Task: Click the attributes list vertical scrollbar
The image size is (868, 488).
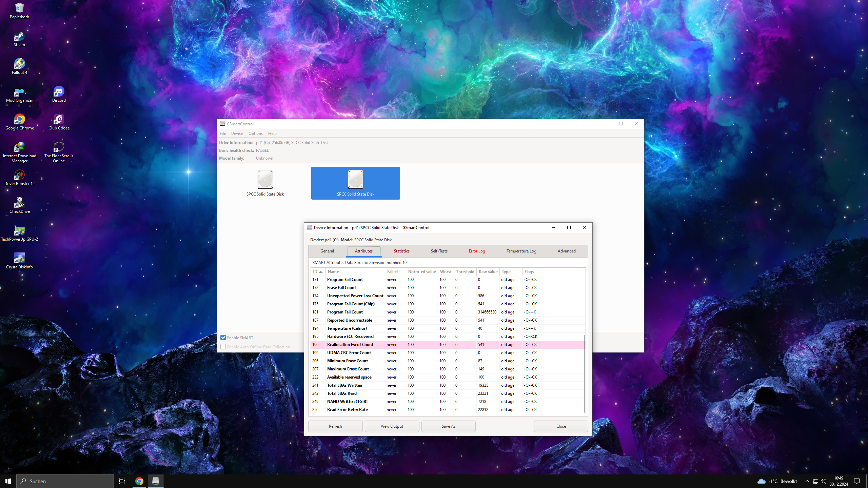Action: pyautogui.click(x=585, y=373)
